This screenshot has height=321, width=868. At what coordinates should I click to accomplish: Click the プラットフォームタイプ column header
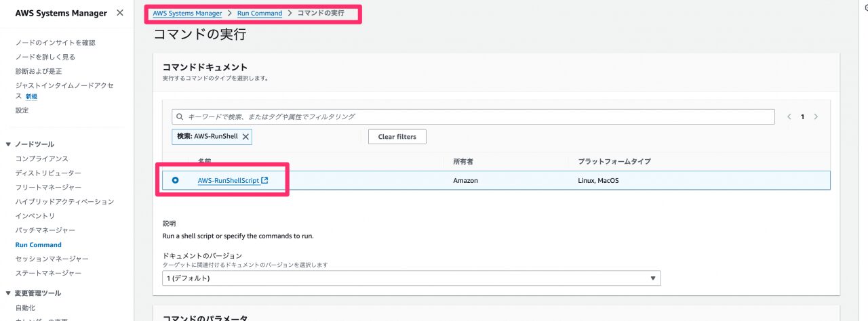point(614,161)
